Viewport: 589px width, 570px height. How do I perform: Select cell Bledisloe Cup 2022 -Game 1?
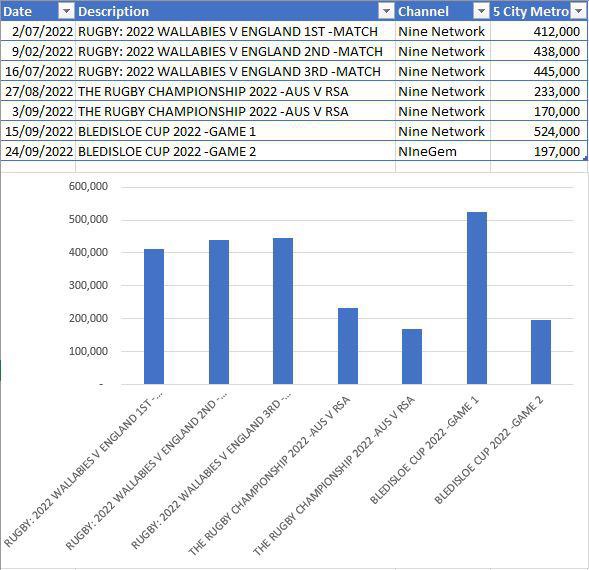coord(235,131)
